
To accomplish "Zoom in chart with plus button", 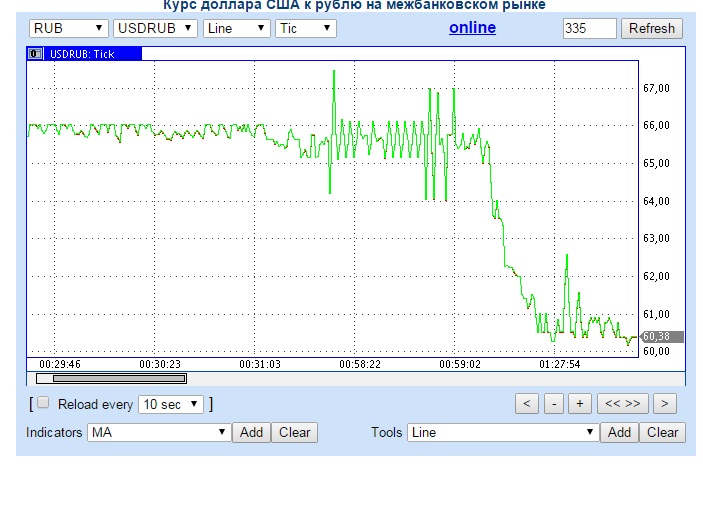I will 579,404.
